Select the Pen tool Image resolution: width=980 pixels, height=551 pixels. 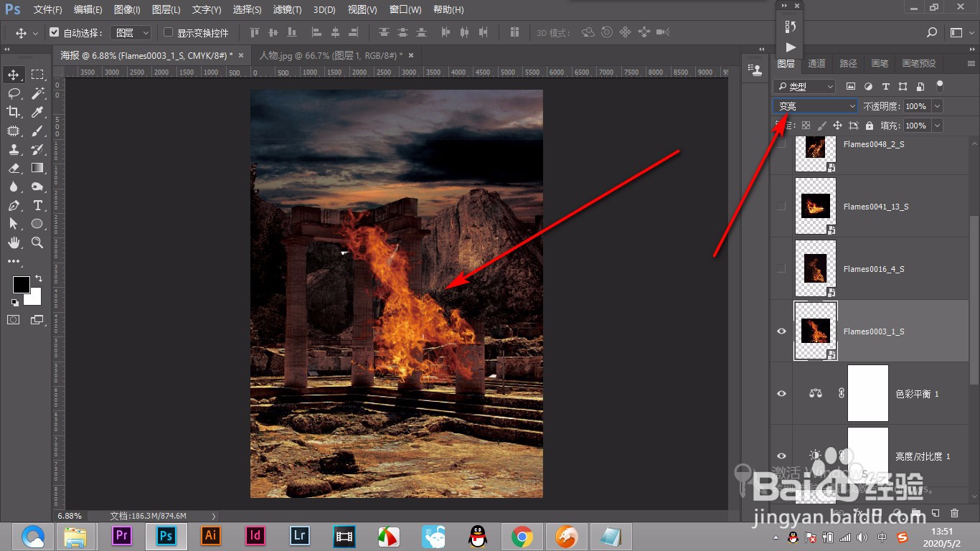(14, 205)
